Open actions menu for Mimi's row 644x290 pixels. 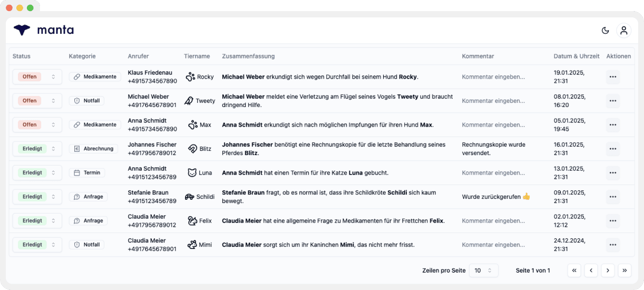[x=612, y=245]
